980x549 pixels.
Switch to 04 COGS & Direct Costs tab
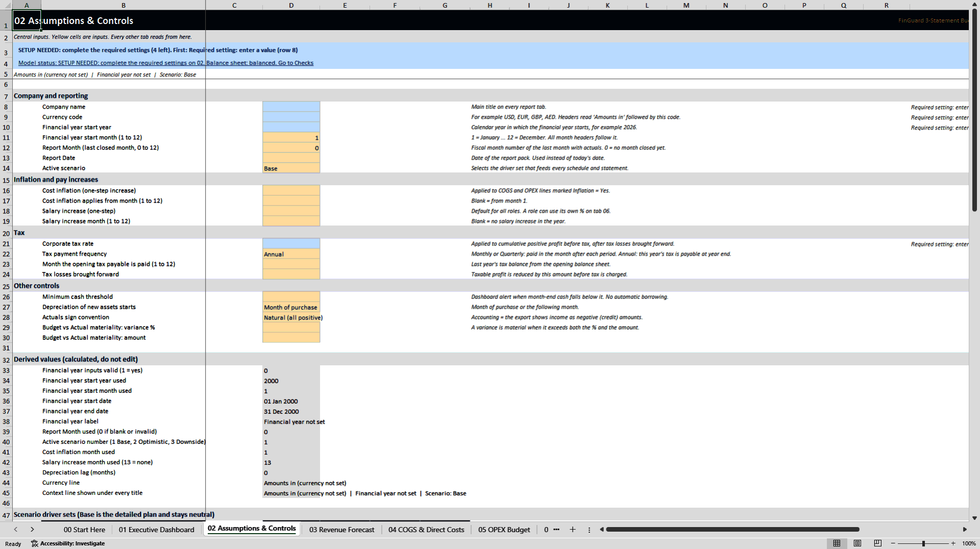[426, 530]
